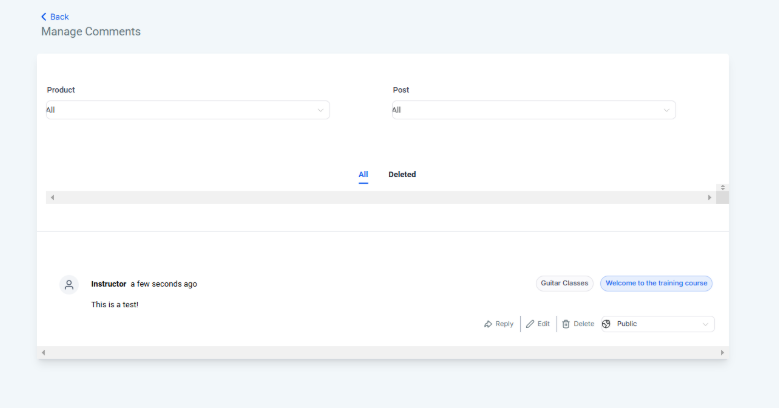The image size is (779, 408).
Task: Click the bottom scrollbar right arrow
Action: [722, 353]
